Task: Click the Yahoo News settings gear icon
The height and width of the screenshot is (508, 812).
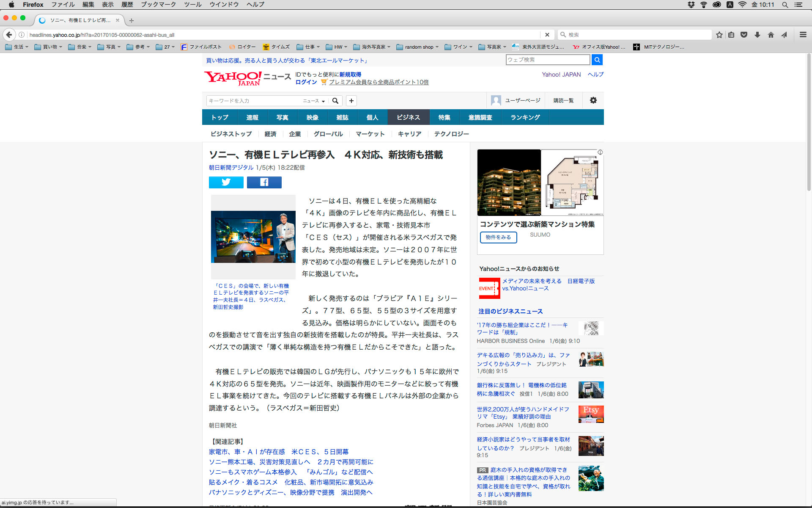Action: pos(593,100)
